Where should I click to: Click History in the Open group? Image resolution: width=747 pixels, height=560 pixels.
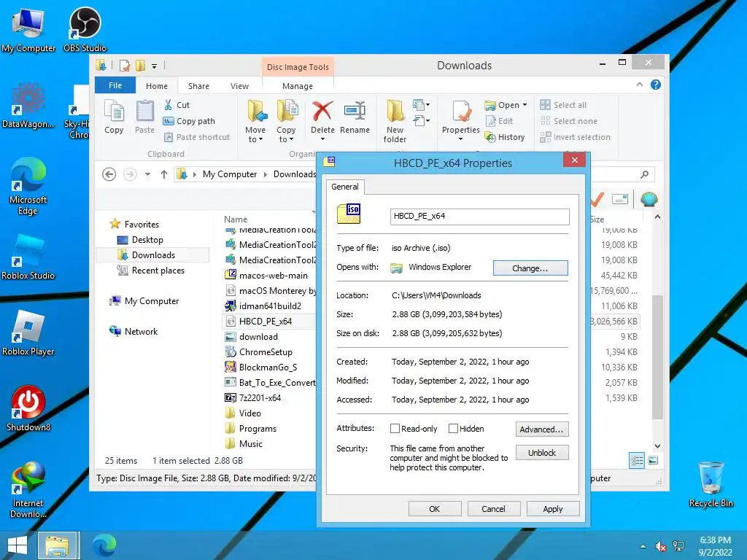pyautogui.click(x=505, y=137)
